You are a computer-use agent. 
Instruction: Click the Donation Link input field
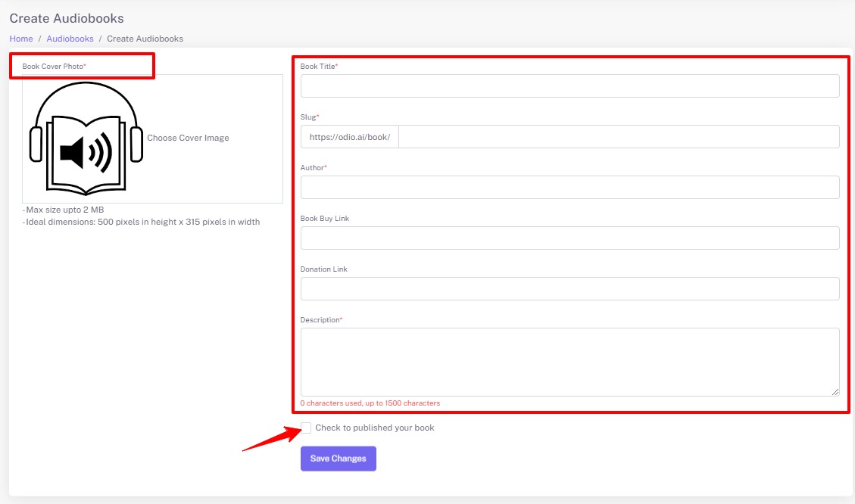[569, 289]
